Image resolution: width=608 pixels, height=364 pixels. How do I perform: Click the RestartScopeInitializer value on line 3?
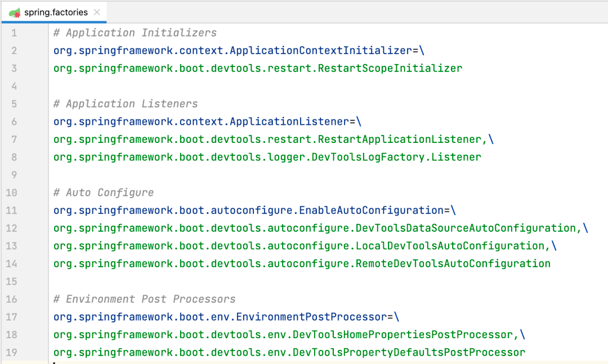[x=258, y=68]
